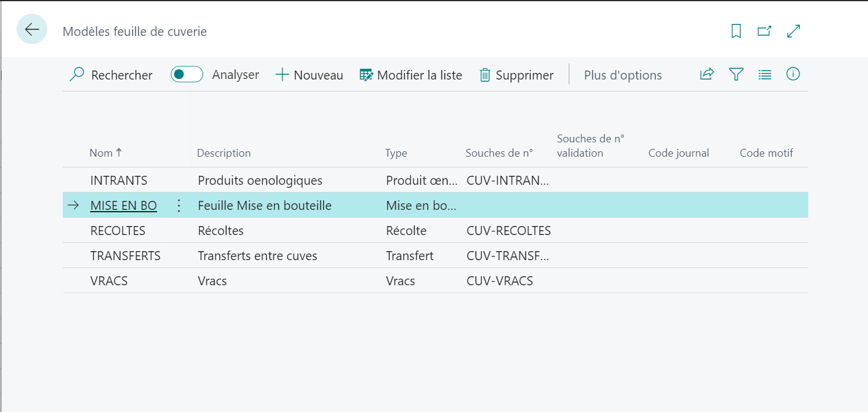Viewport: 868px width, 412px height.
Task: Open the filter pane funnel icon
Action: (736, 74)
